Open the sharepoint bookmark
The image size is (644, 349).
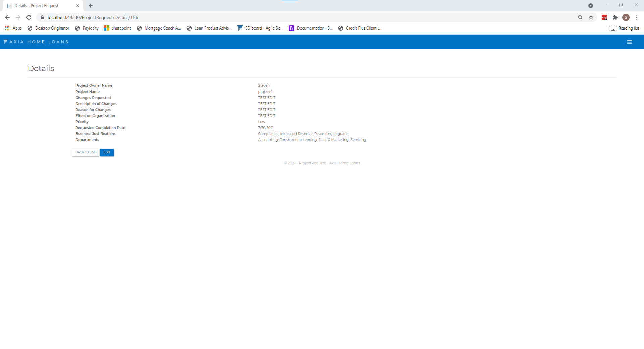pyautogui.click(x=118, y=28)
